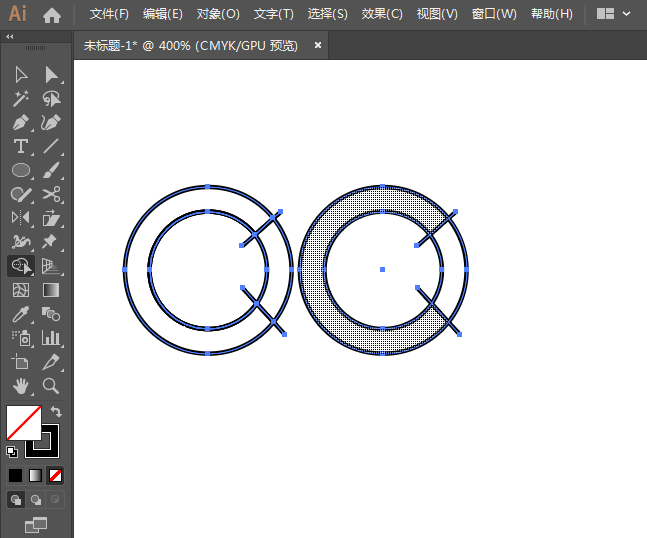Select the Slice tool

click(x=51, y=362)
